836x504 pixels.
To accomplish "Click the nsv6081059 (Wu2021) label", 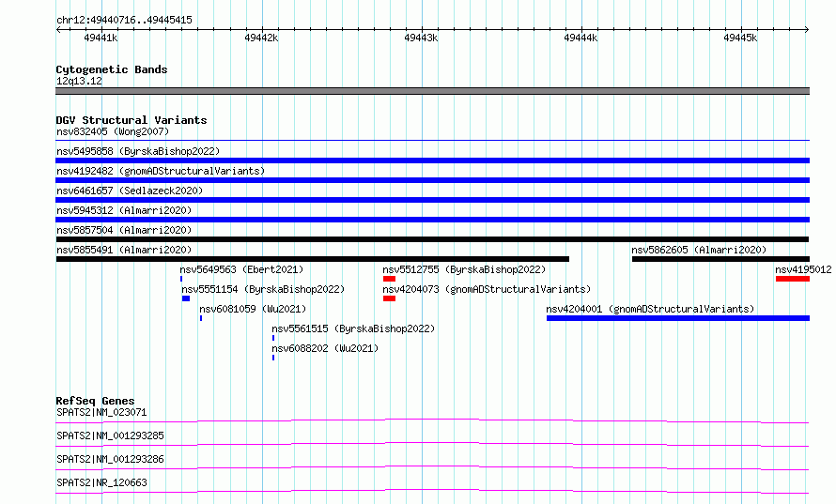I will (253, 309).
